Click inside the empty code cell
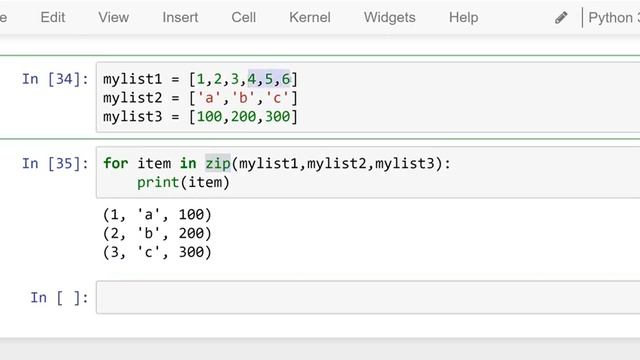This screenshot has height=360, width=640. coord(368,298)
